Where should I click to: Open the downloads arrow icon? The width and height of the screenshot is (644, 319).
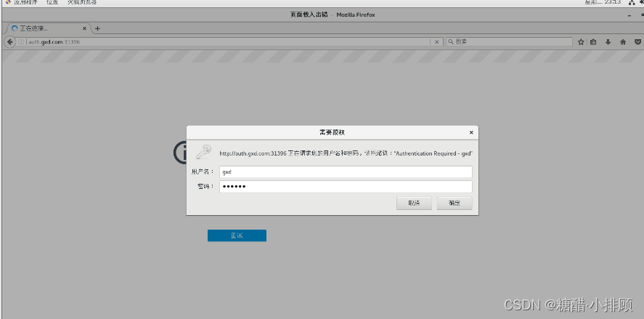coord(608,42)
